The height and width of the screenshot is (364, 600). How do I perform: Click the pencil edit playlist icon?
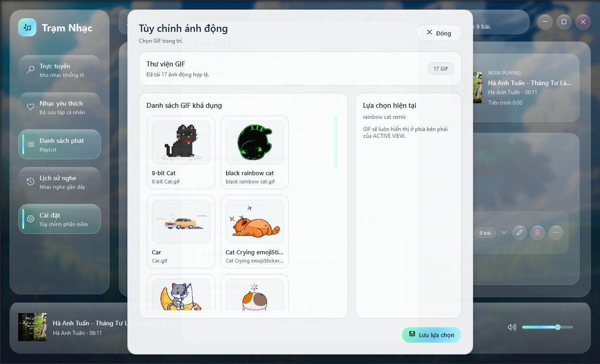519,233
